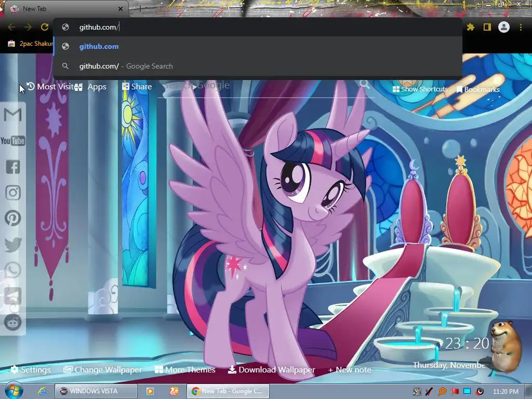Open WhatsApp shortcut in the sidebar

(13, 270)
